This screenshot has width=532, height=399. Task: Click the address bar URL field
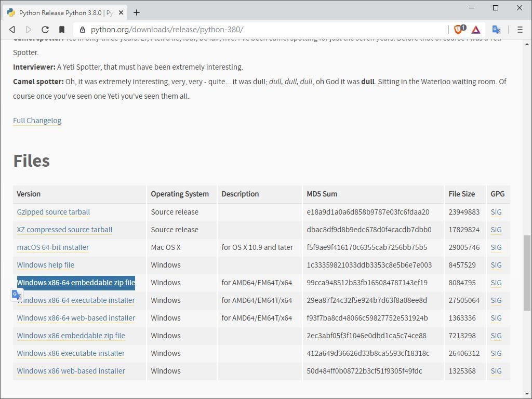tap(261, 30)
